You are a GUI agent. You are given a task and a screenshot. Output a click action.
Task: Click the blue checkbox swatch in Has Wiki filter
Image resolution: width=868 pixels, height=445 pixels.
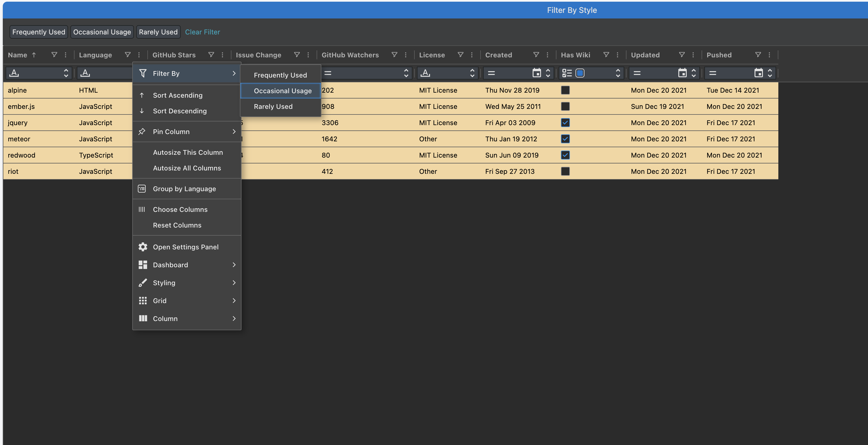[x=580, y=73]
